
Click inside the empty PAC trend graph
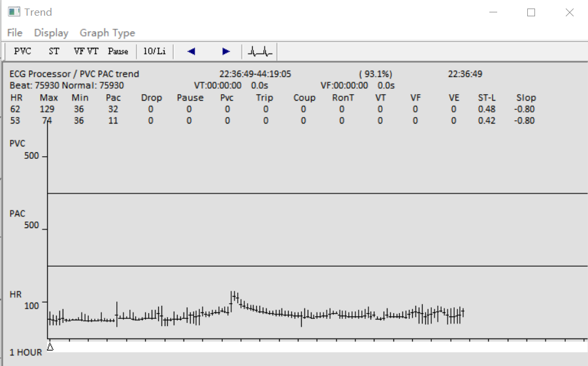click(314, 232)
